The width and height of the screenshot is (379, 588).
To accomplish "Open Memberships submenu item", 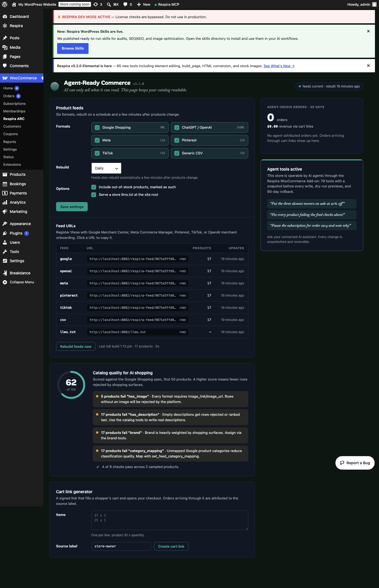I will pos(14,111).
